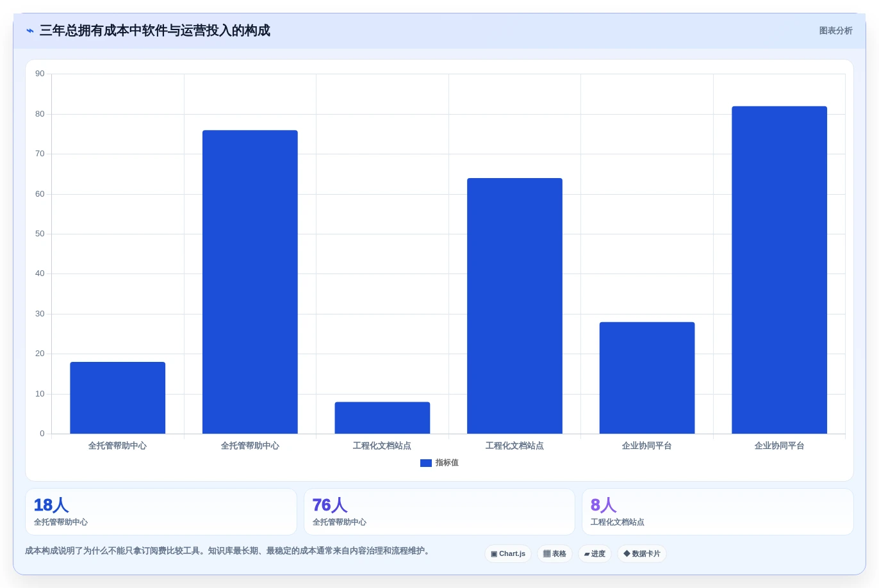This screenshot has height=588, width=879.
Task: Select the 进度 tag chip
Action: pyautogui.click(x=595, y=554)
